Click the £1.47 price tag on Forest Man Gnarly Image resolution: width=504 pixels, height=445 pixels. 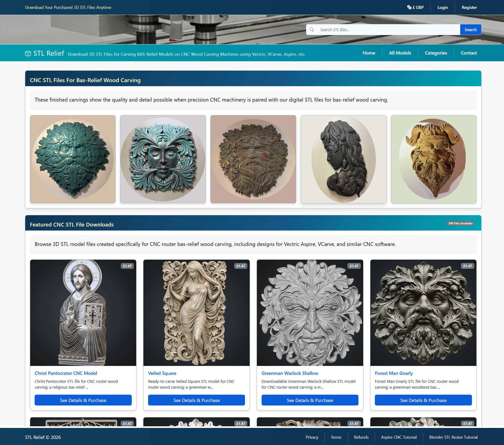467,266
